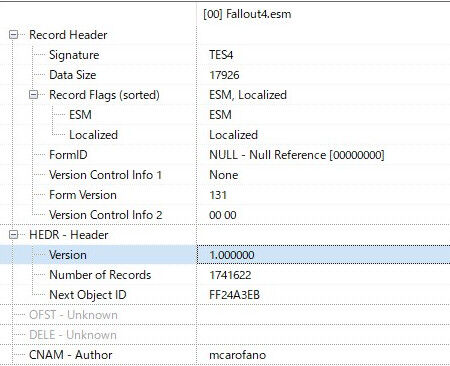
Task: Click the FF24A3EB value cell
Action: click(x=234, y=295)
